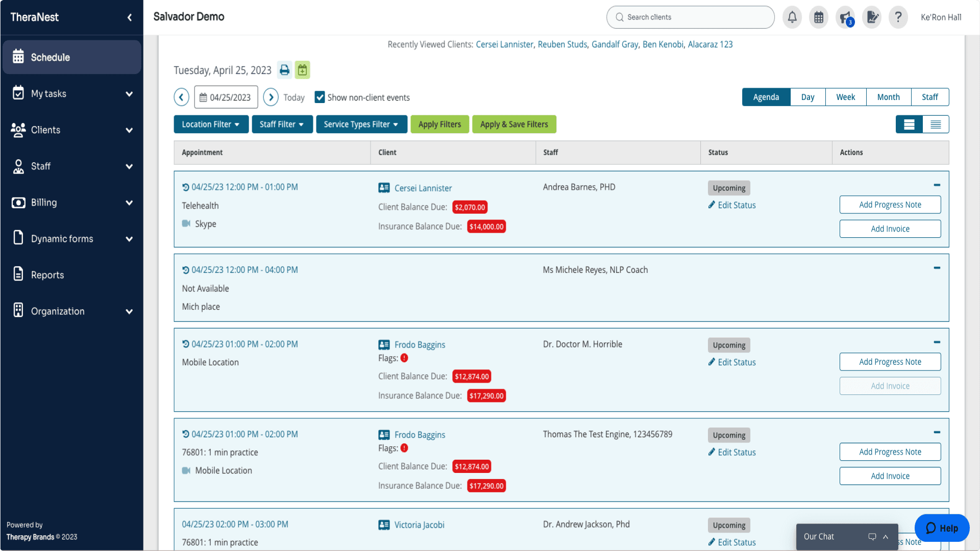Click the date field showing 04/25/2023
The width and height of the screenshot is (980, 551).
(226, 97)
